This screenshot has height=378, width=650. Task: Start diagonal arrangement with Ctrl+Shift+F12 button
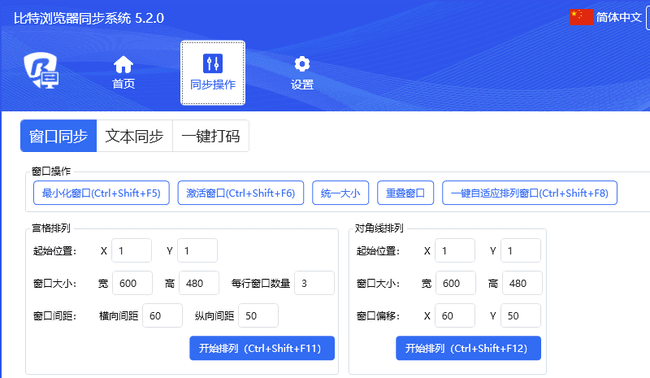point(468,348)
